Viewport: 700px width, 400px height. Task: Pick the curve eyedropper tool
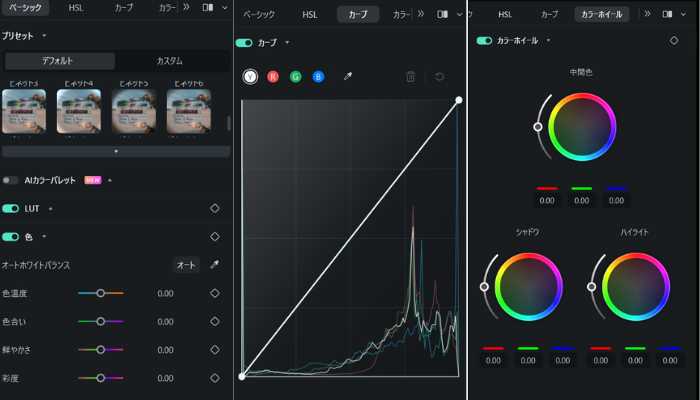347,76
